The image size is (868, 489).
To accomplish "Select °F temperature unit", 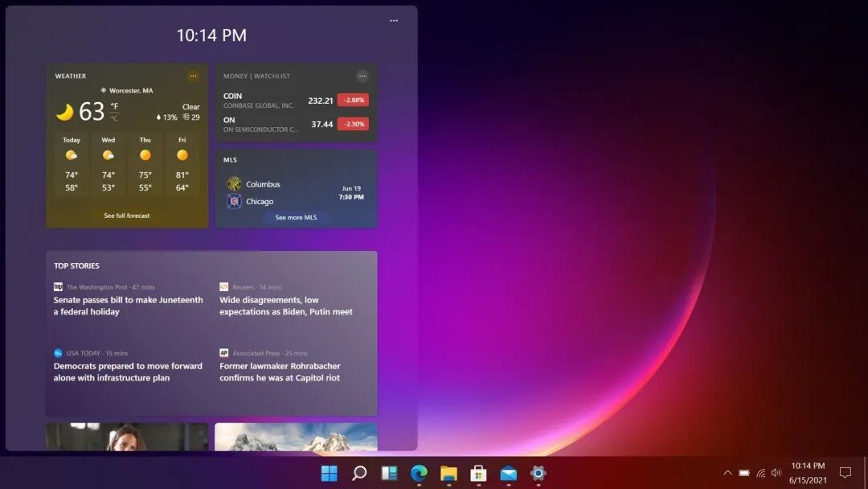I will tap(114, 106).
